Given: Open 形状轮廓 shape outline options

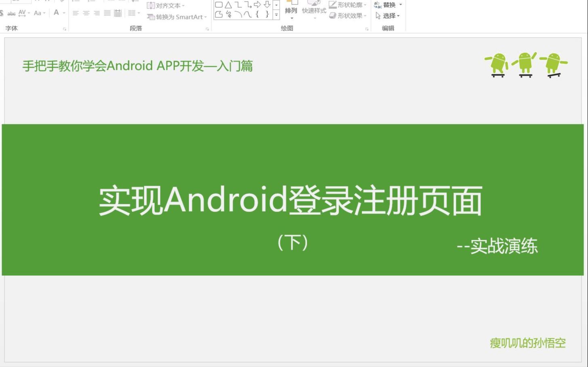Looking at the screenshot, I should click(348, 5).
